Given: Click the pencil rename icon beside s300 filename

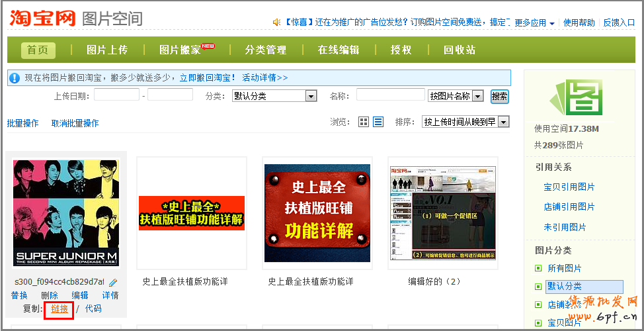Looking at the screenshot, I should [x=113, y=282].
